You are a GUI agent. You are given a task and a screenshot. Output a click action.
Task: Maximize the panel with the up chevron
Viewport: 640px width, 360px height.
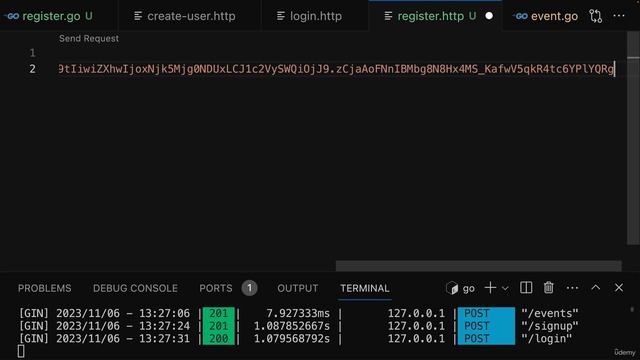click(596, 287)
